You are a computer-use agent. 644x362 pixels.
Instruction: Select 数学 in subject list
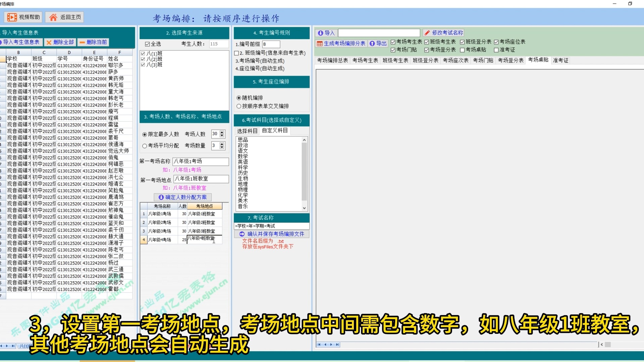click(x=243, y=157)
